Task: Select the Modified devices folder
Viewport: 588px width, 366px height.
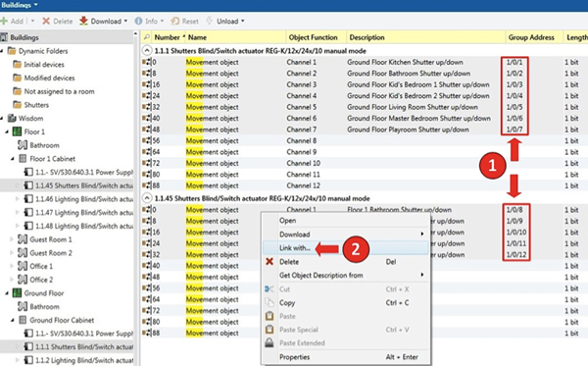Action: pos(49,78)
